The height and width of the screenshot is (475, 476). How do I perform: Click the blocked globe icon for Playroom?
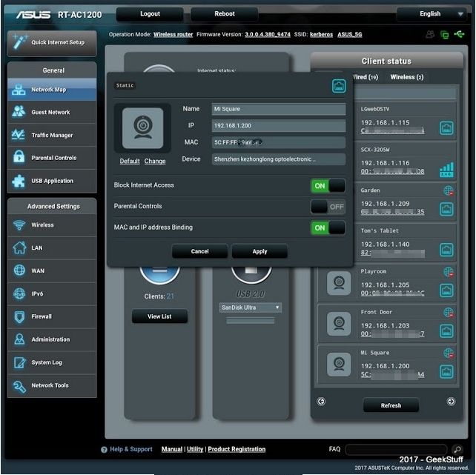(x=449, y=272)
